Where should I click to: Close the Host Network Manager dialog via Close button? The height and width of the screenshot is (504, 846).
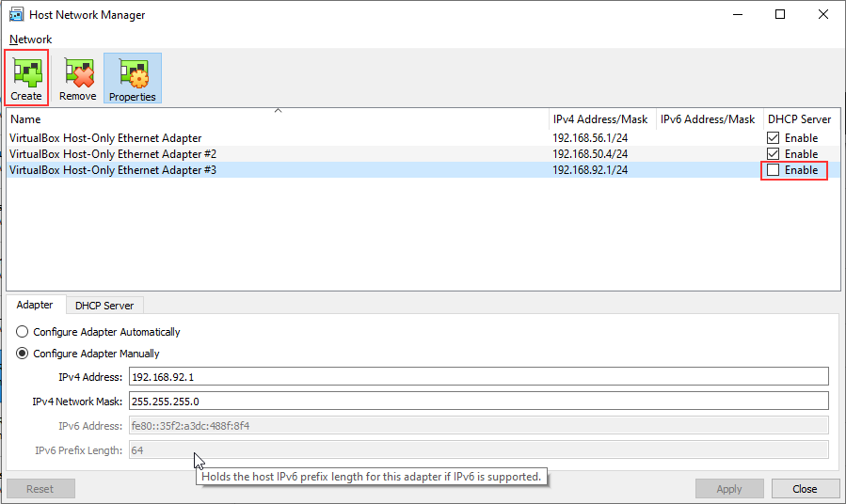pos(805,489)
